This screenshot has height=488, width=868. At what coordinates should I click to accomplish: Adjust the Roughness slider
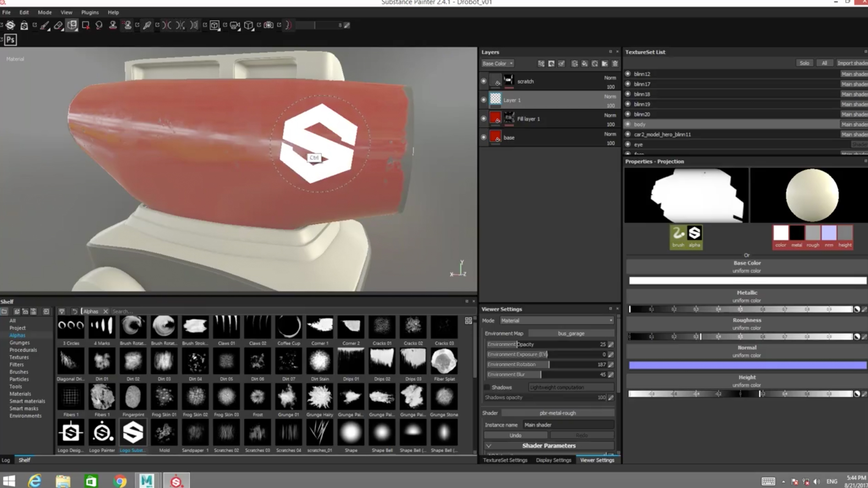tap(740, 337)
